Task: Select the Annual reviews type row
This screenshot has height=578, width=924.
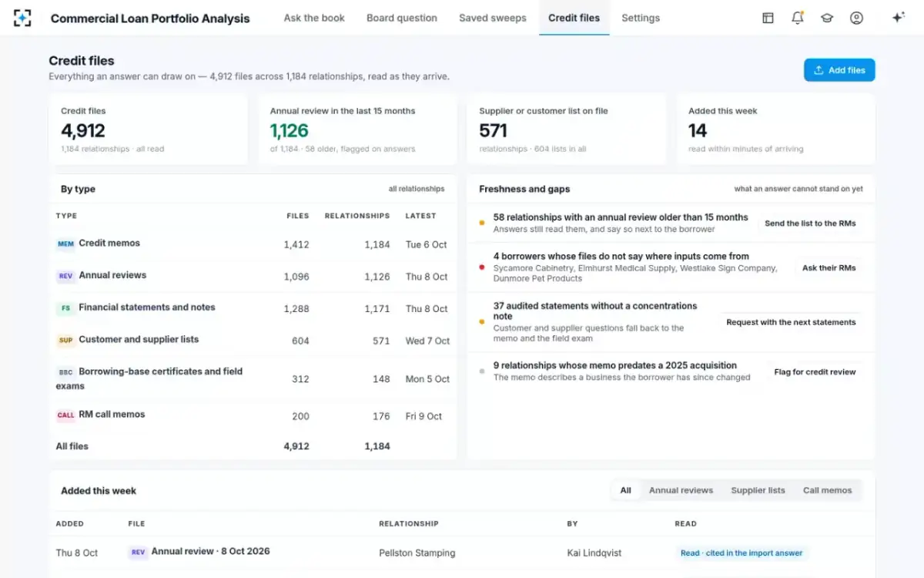Action: click(253, 276)
